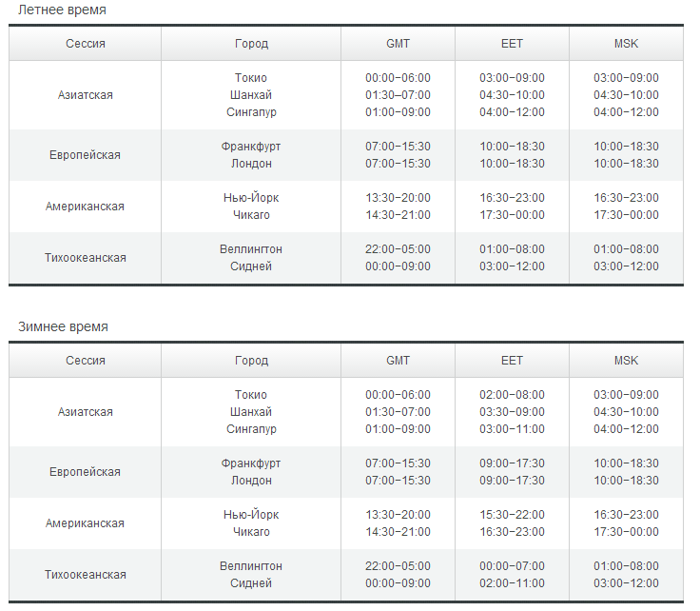Select the Город header in summer table
Screen dimensions: 700x611
pos(251,44)
